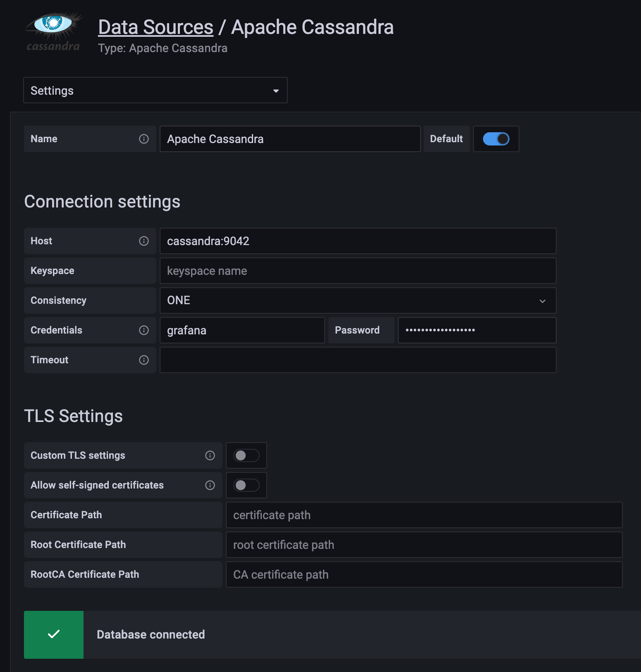641x672 pixels.
Task: Show info for Custom TLS settings
Action: point(210,455)
